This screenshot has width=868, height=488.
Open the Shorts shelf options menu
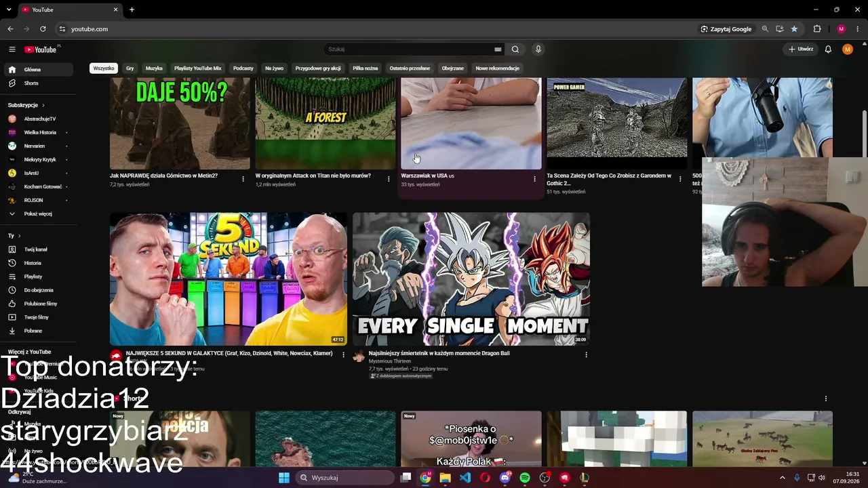click(x=825, y=399)
